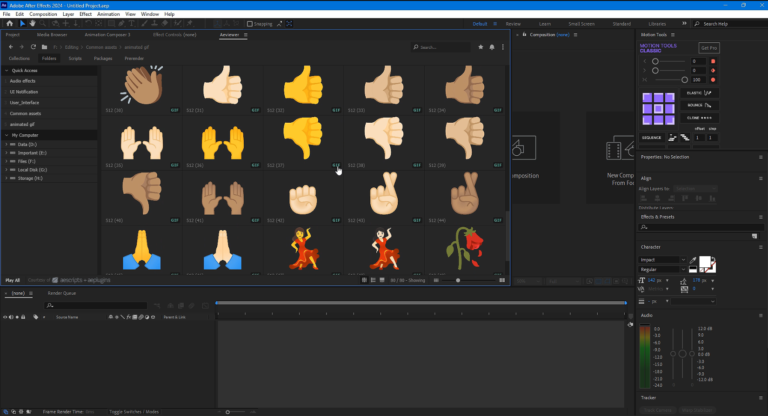Switch to the Scripts tab in Aeviewer
Viewport: 768px width, 416px height.
click(75, 59)
